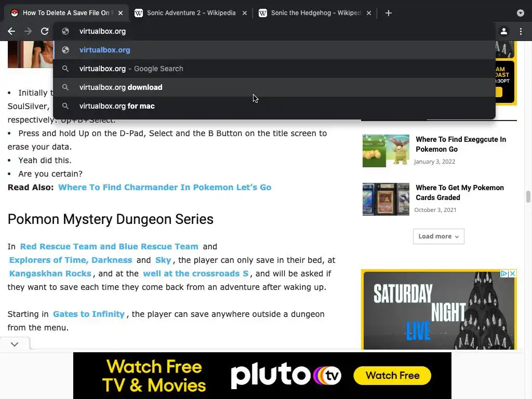This screenshot has width=532, height=399.
Task: Click the Saturday Night Live advertisement
Action: pyautogui.click(x=438, y=310)
